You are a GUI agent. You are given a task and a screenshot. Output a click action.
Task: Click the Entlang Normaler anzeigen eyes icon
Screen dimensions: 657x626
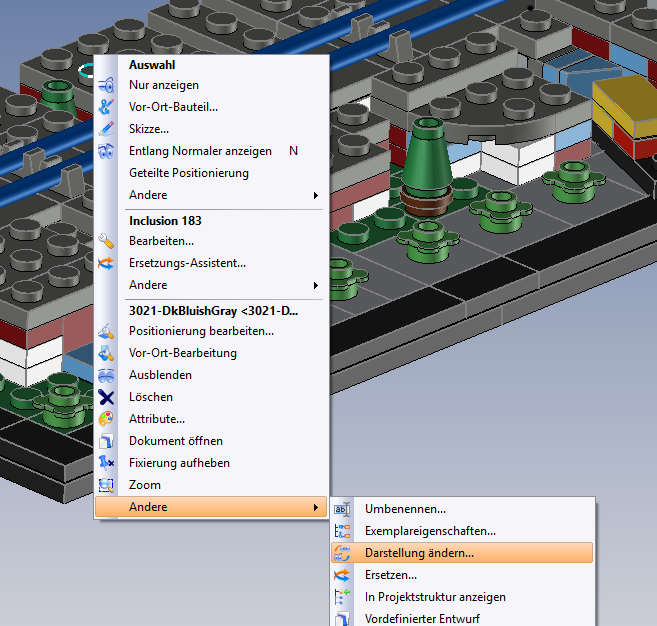tap(106, 151)
